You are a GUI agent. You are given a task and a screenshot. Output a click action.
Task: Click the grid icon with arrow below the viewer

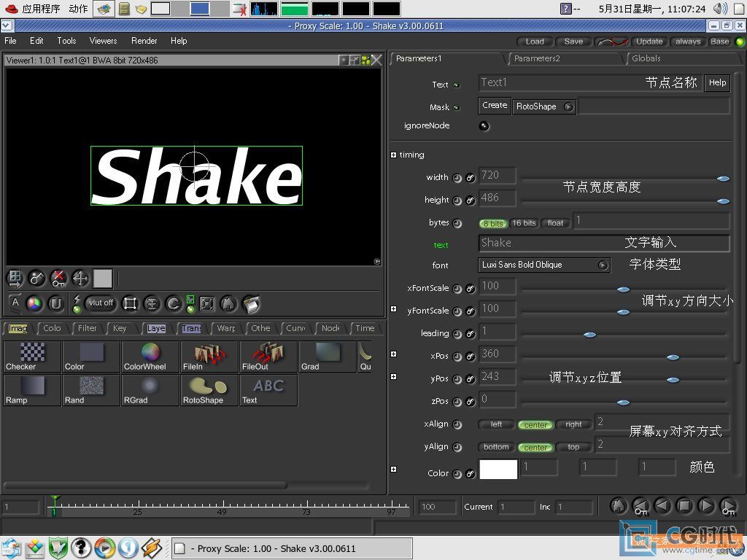point(15,279)
